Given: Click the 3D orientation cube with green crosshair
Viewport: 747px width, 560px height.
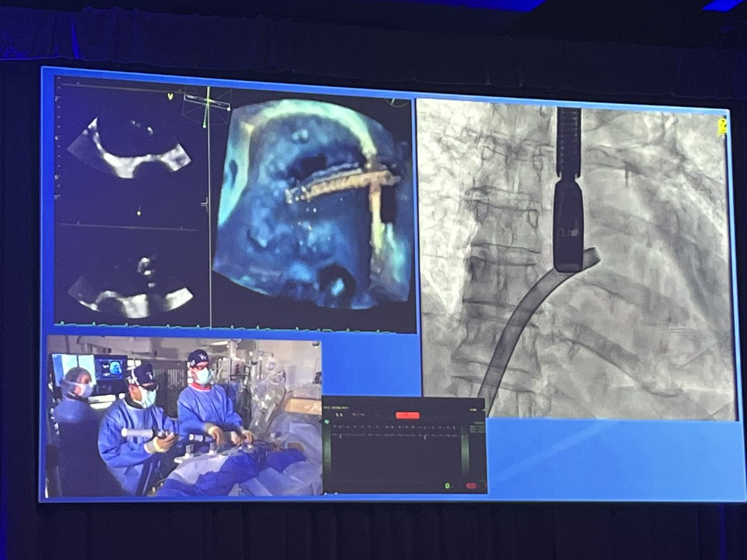Looking at the screenshot, I should coord(208,106).
